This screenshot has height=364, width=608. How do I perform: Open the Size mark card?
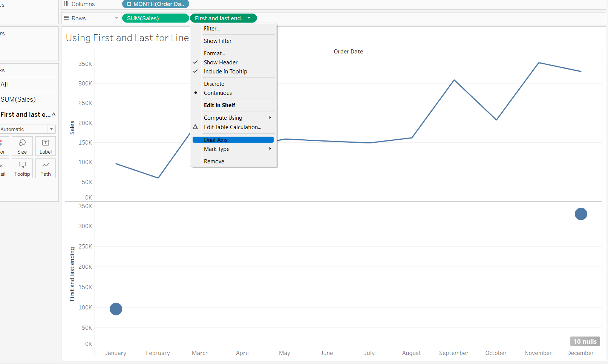(x=22, y=146)
